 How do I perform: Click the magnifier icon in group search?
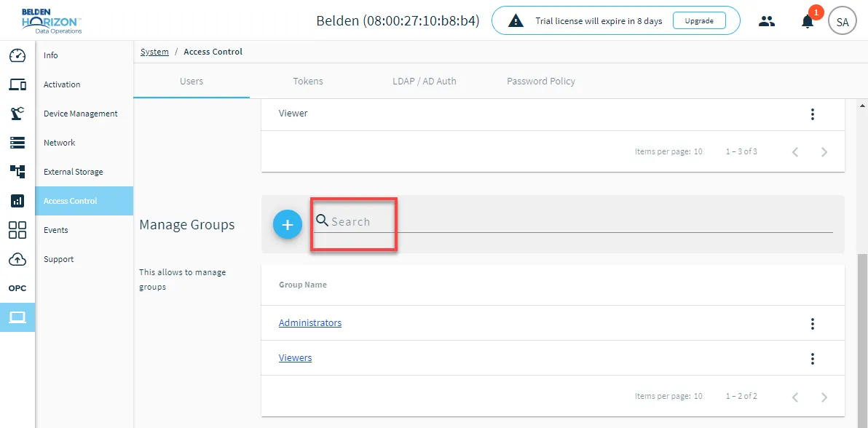click(x=322, y=221)
